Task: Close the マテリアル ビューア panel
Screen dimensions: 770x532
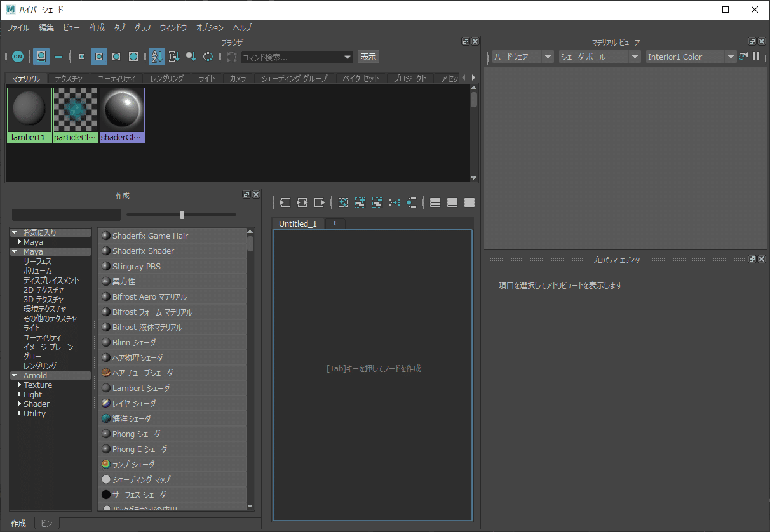Action: tap(762, 41)
